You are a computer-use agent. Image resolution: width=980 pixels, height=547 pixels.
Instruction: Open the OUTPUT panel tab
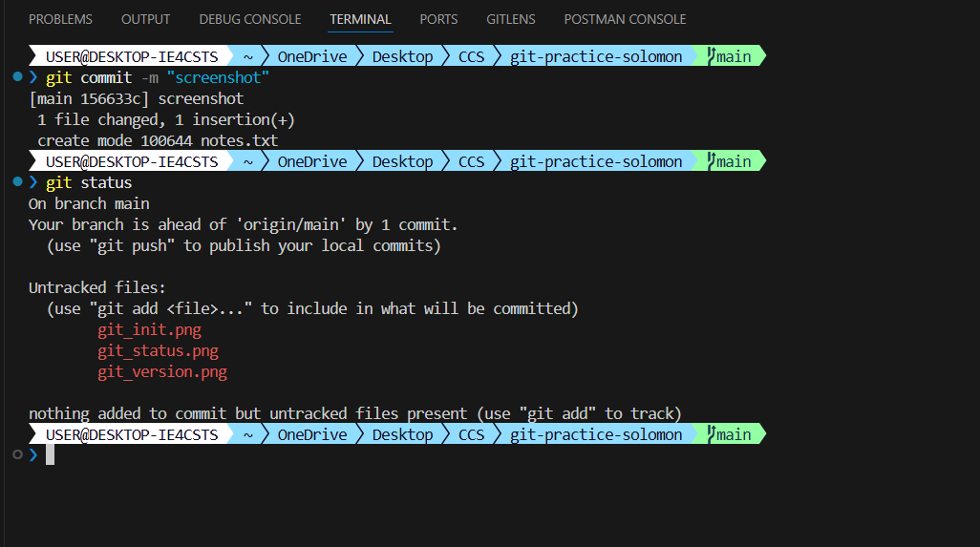[146, 19]
